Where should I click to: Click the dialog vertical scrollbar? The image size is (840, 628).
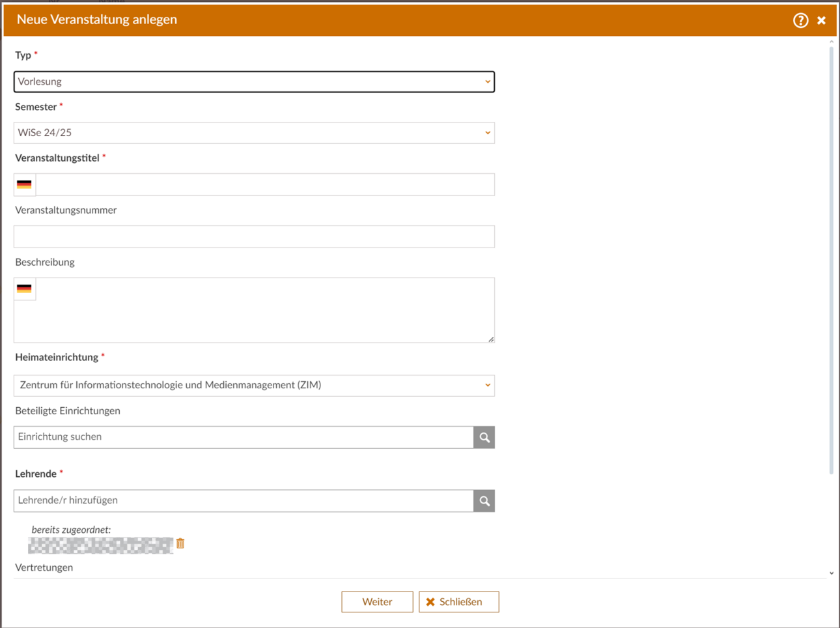pyautogui.click(x=832, y=261)
